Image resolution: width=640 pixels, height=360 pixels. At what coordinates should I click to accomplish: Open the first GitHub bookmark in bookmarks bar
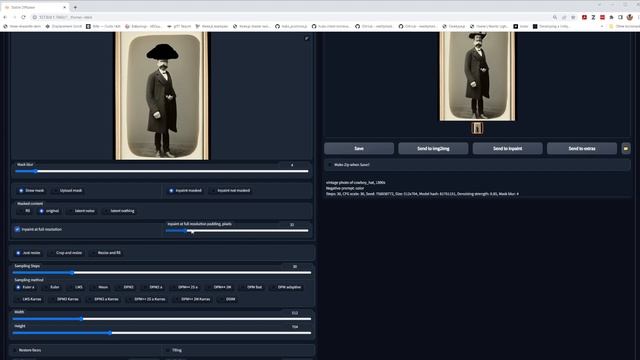[291, 26]
